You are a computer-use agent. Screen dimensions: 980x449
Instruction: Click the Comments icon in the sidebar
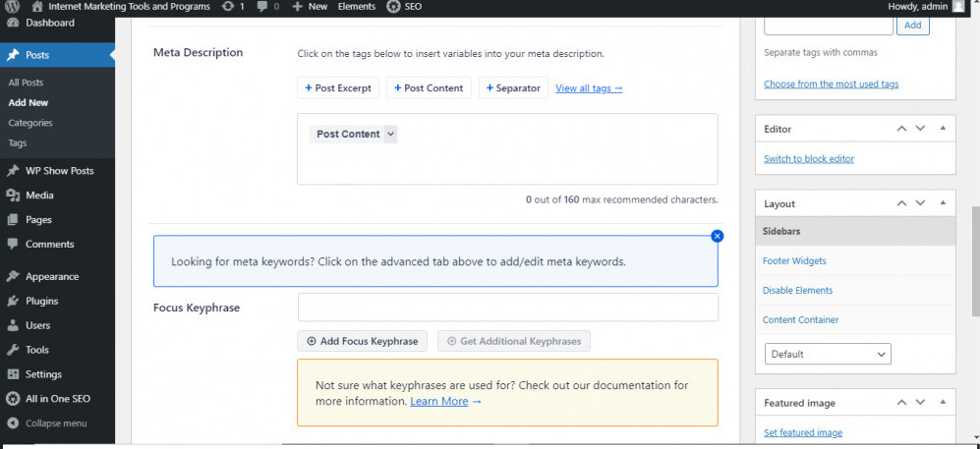coord(13,245)
